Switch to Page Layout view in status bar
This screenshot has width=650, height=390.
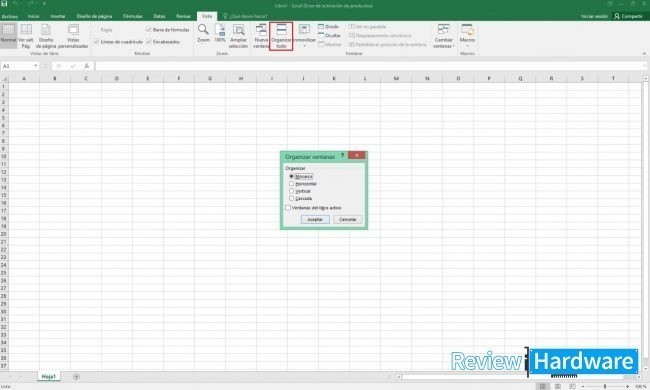(x=558, y=386)
